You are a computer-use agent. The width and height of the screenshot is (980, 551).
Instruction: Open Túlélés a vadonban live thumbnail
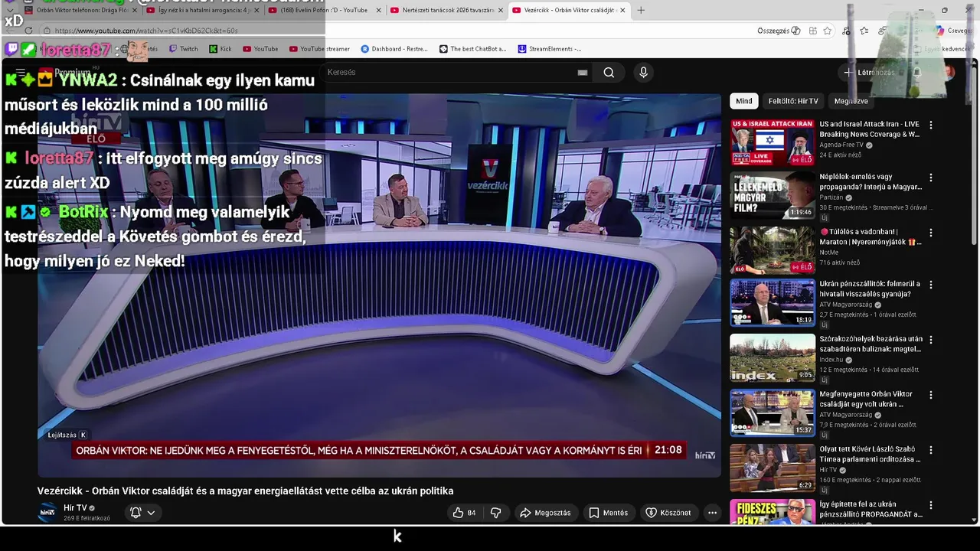coord(773,250)
